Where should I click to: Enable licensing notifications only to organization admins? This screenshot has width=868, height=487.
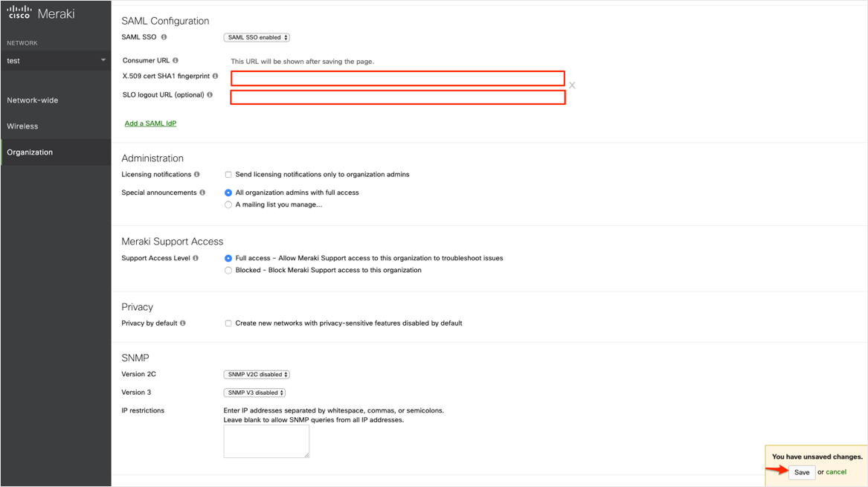click(228, 175)
